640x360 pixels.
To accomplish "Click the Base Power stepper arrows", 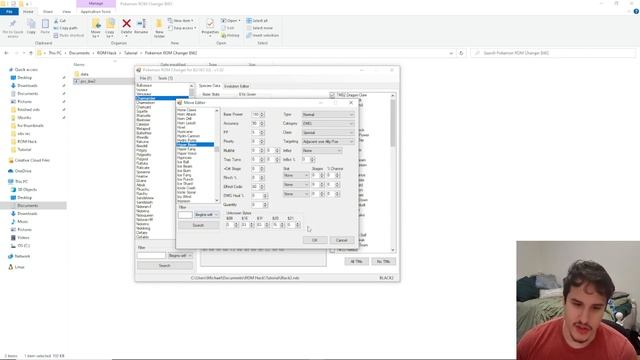I will pos(262,115).
